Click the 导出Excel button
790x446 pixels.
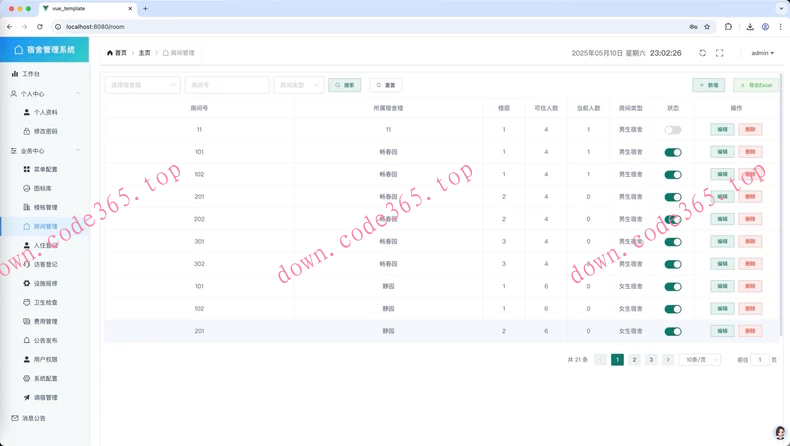pos(755,85)
